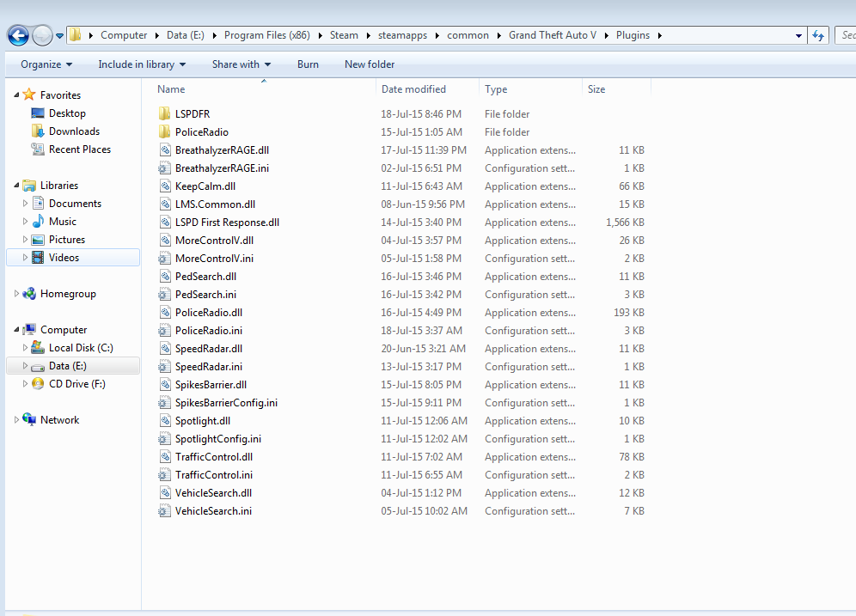Select the Documents library icon
The width and height of the screenshot is (856, 616).
pos(38,204)
